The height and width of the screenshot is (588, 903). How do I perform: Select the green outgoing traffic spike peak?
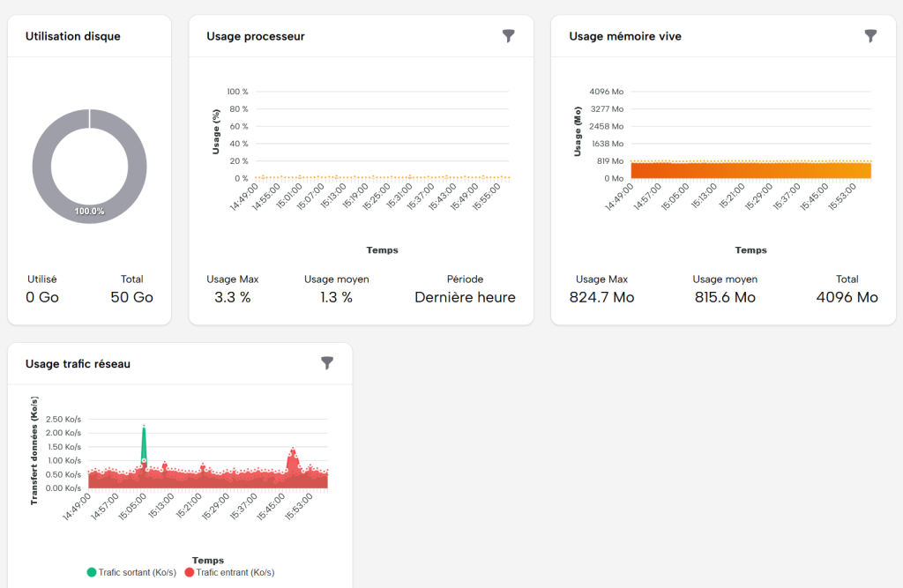(144, 427)
